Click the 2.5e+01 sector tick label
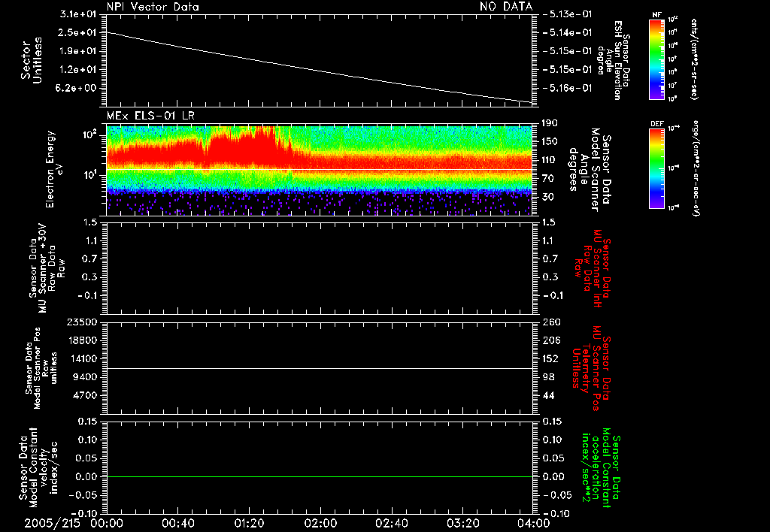 [x=77, y=32]
